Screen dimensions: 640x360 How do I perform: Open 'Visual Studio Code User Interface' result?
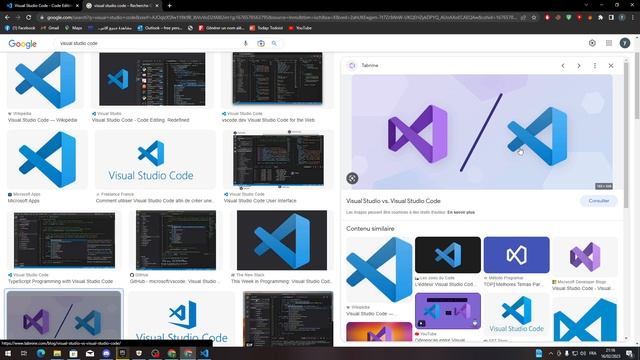[278, 161]
